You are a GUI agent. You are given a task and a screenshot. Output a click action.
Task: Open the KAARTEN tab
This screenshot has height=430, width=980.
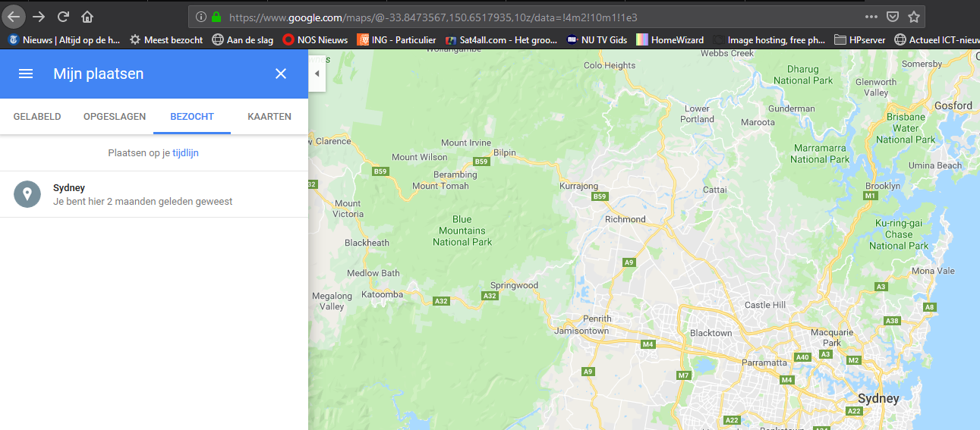click(x=269, y=117)
